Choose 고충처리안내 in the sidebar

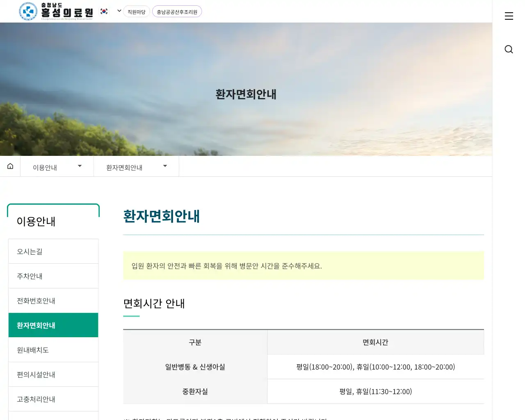pyautogui.click(x=53, y=399)
